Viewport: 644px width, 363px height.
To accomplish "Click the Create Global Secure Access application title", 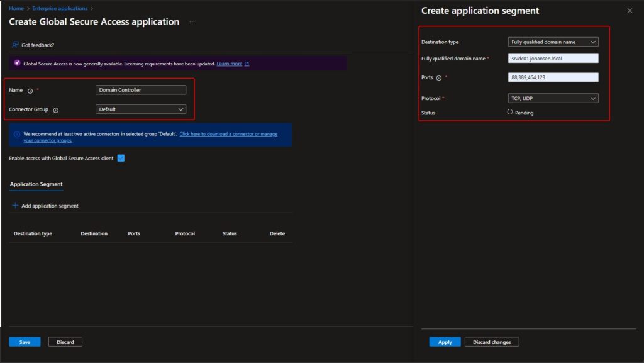I will 94,22.
